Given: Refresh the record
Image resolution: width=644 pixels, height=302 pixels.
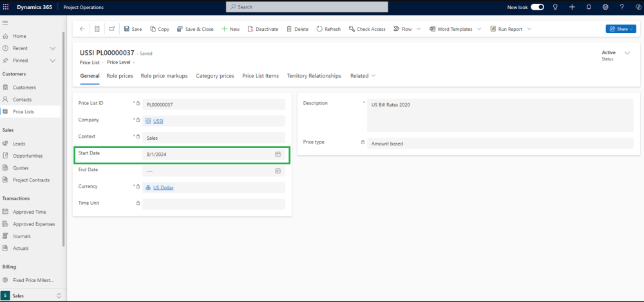Looking at the screenshot, I should [x=328, y=29].
